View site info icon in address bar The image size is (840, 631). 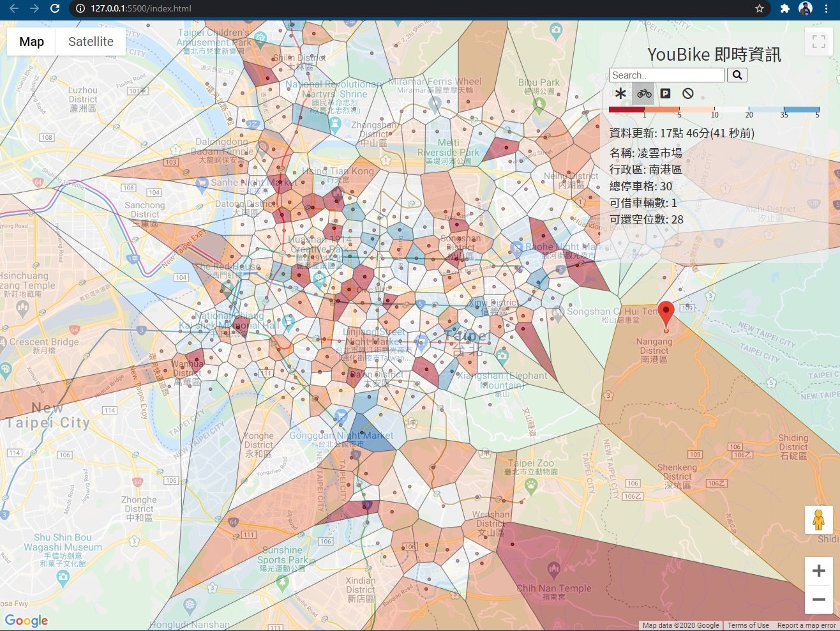pyautogui.click(x=80, y=8)
